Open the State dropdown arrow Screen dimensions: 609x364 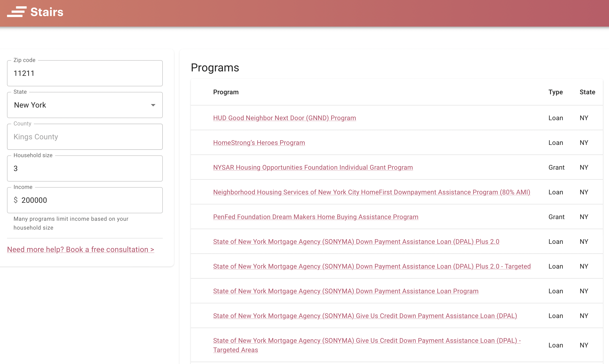[153, 105]
